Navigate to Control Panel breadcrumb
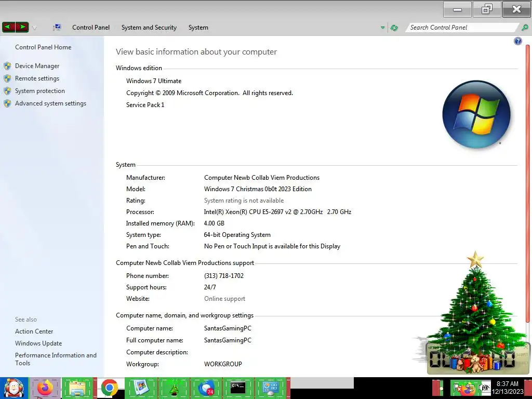 (90, 28)
